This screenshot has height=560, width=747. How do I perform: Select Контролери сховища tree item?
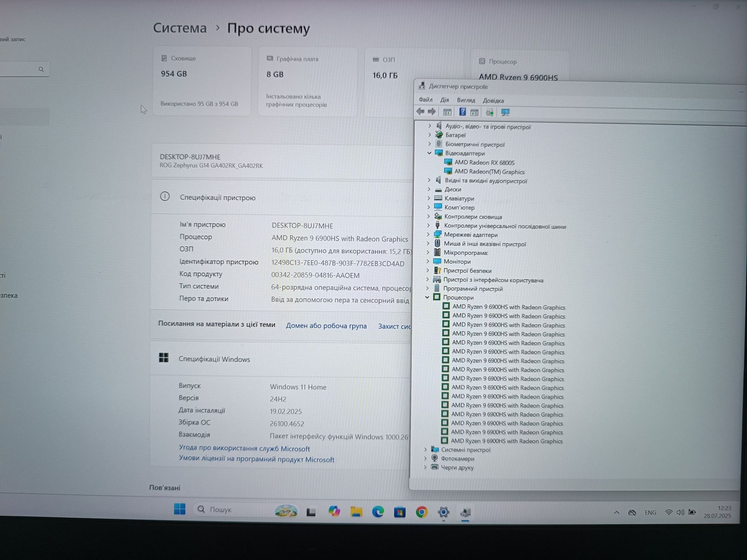click(x=473, y=217)
